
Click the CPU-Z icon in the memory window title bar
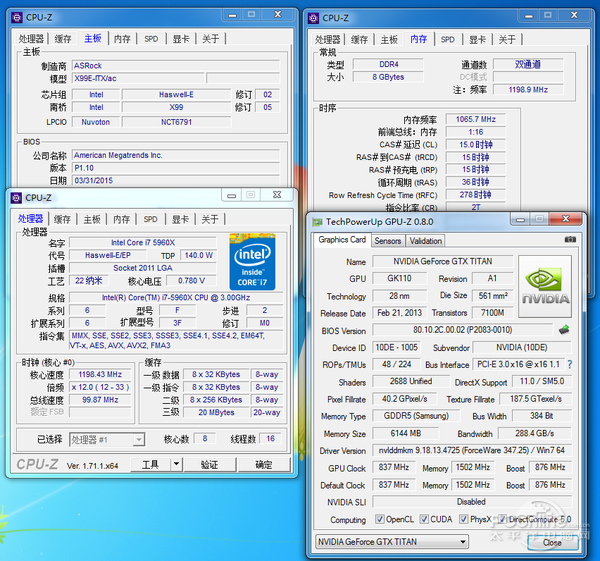pyautogui.click(x=312, y=17)
